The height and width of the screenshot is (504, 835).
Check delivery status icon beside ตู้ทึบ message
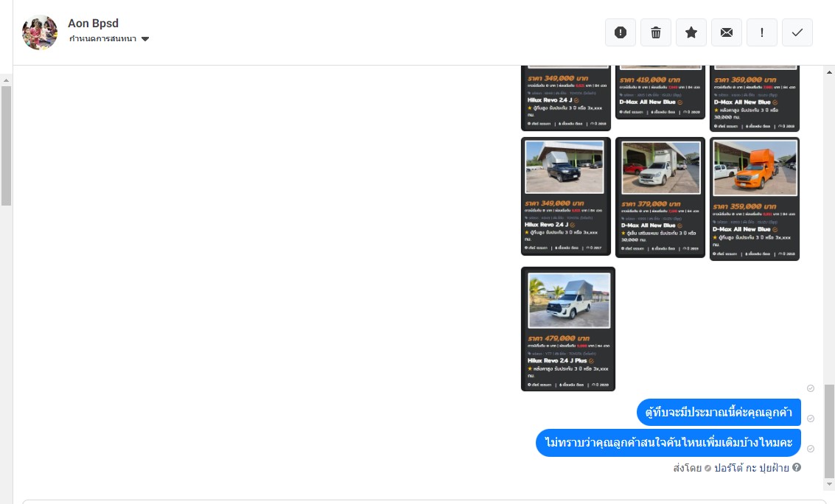tap(811, 419)
